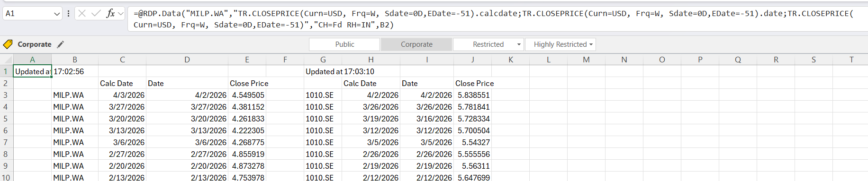Open the Restricted dropdown arrow
Screen dimensions: 868x181
tap(519, 44)
